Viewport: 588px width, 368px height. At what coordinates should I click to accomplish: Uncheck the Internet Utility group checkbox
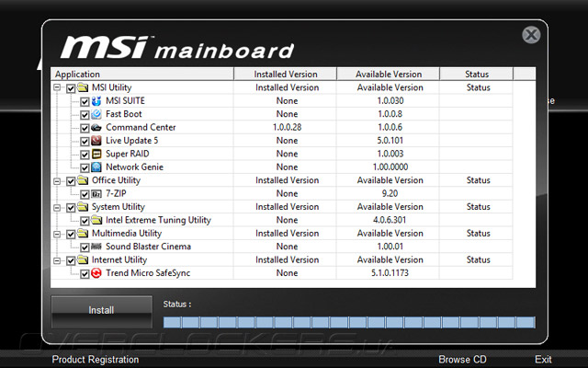coord(71,261)
